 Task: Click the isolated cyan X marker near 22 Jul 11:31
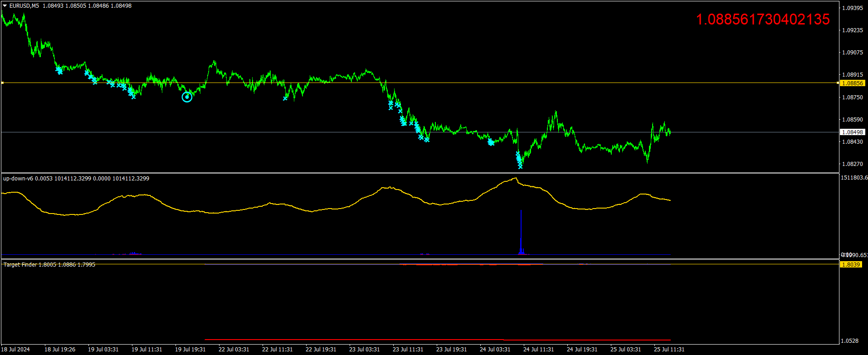(x=285, y=98)
